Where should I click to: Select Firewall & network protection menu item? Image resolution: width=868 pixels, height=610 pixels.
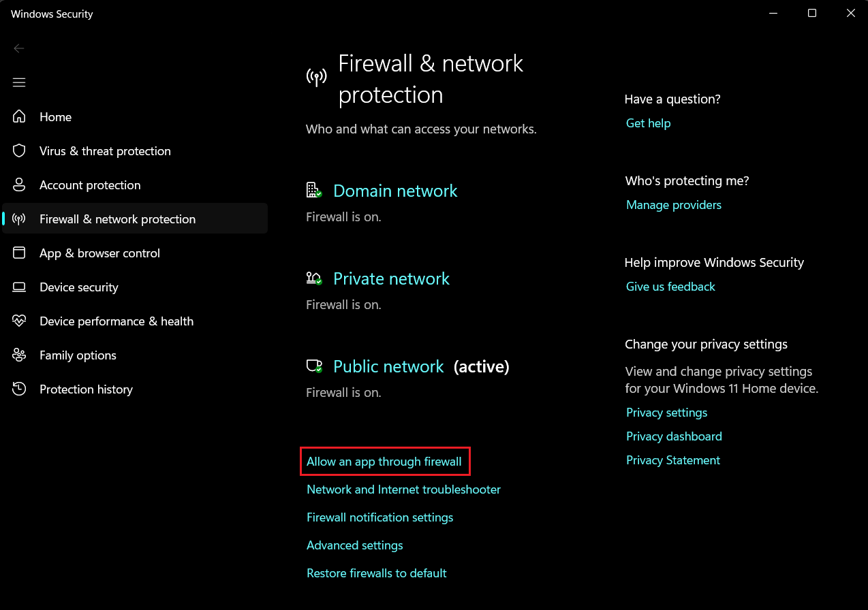[x=117, y=219]
